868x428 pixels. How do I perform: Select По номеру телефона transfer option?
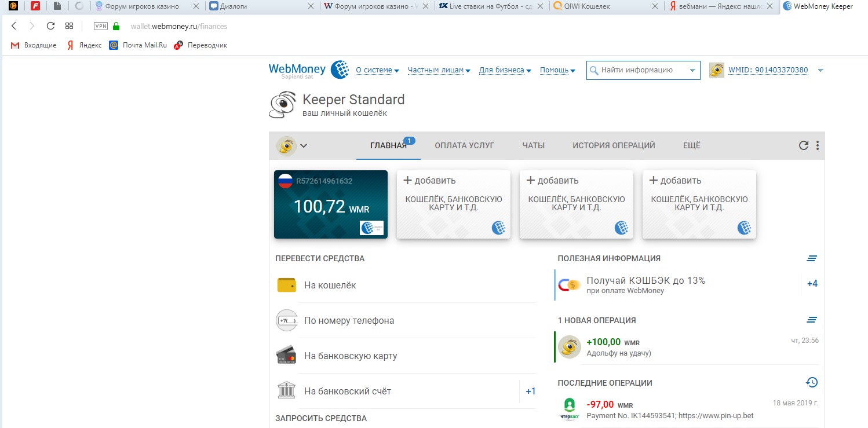(x=406, y=320)
